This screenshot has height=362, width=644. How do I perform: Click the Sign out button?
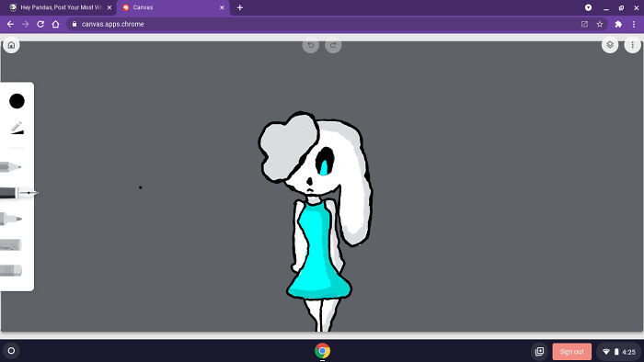[571, 351]
